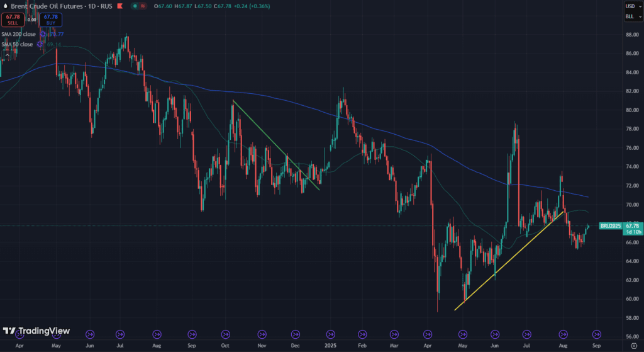Select the SMA 200 close indicator label
The width and height of the screenshot is (644, 352).
tap(19, 34)
